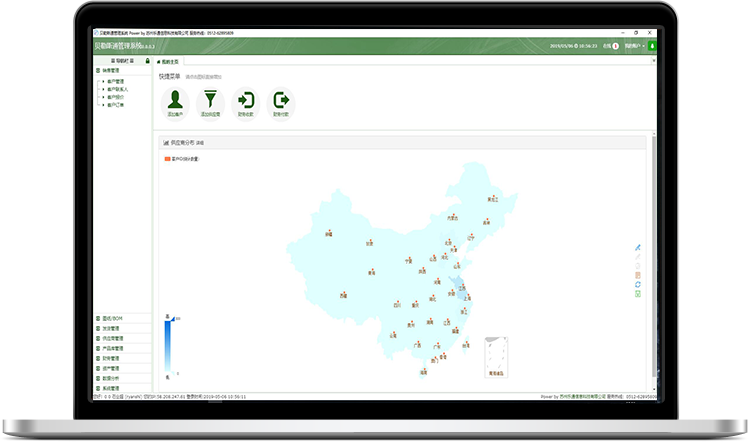Select the blue pencil mark-line chart tool

click(x=638, y=248)
